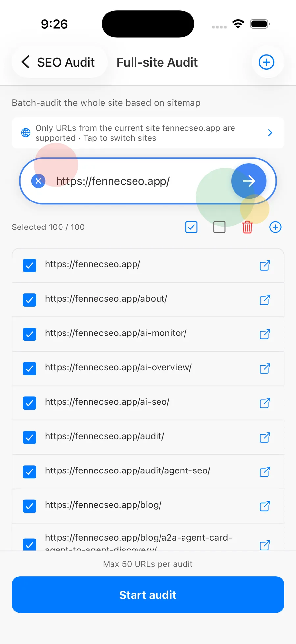Tap the Full-site Audit title
The height and width of the screenshot is (644, 296).
(x=157, y=62)
